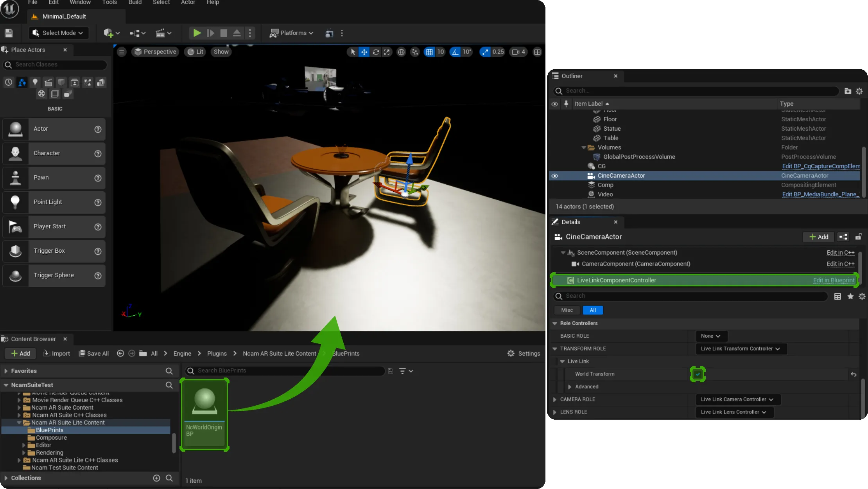Toggle grid snapping in viewport
The height and width of the screenshot is (489, 868).
click(429, 52)
